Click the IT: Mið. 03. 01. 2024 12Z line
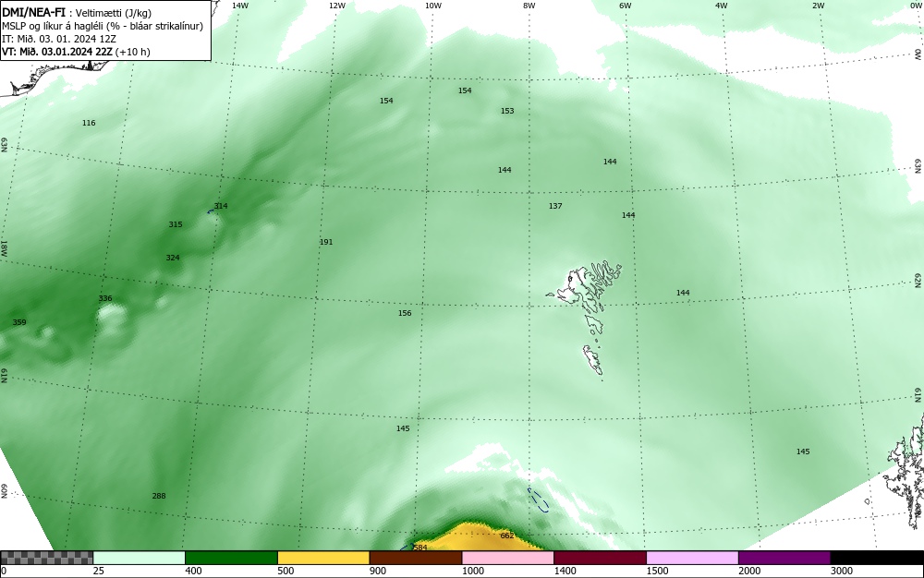This screenshot has width=924, height=578. 59,39
